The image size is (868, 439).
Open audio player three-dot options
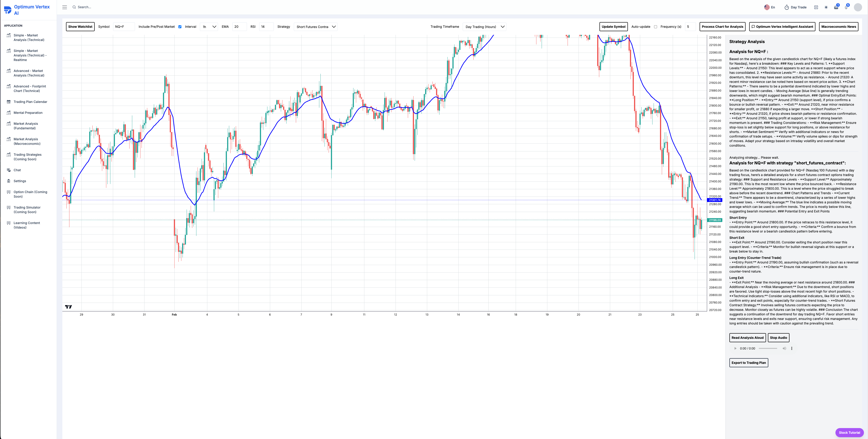(x=792, y=348)
